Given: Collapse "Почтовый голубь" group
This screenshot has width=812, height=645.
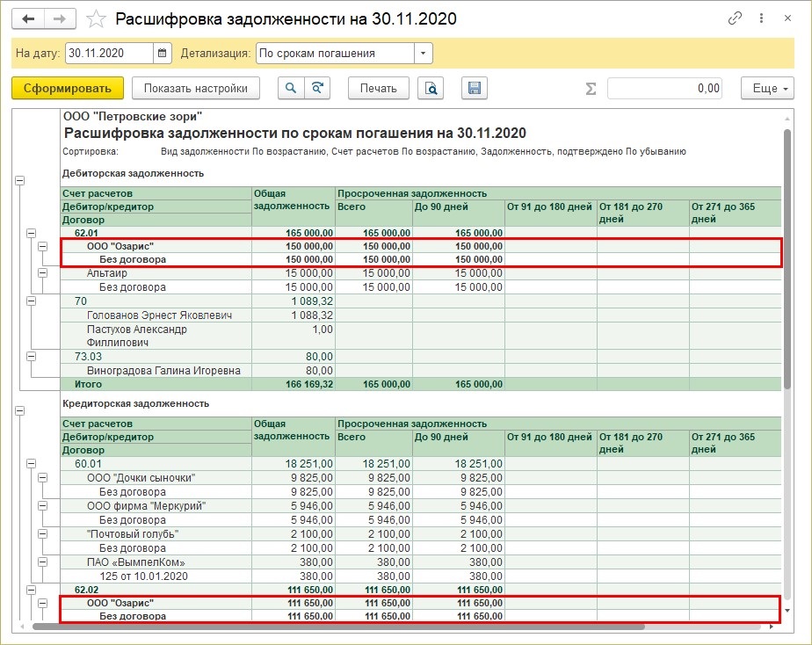Looking at the screenshot, I should 42,533.
